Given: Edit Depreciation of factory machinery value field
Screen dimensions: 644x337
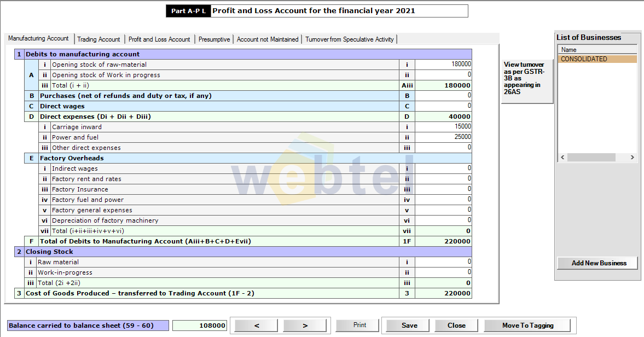Looking at the screenshot, I should pyautogui.click(x=443, y=220).
